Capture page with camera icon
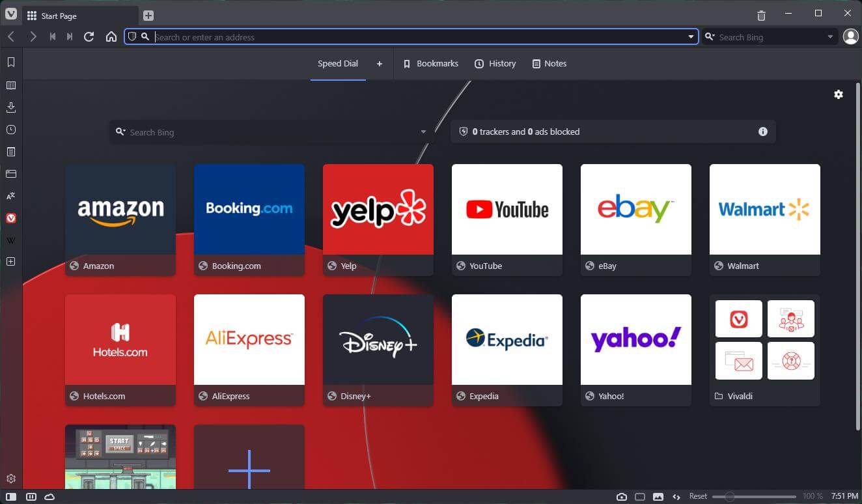Screen dimensions: 862x504 pos(622,497)
